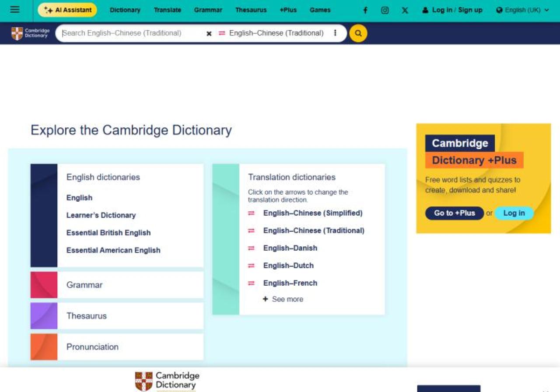Open Essential American English dictionary

click(113, 250)
